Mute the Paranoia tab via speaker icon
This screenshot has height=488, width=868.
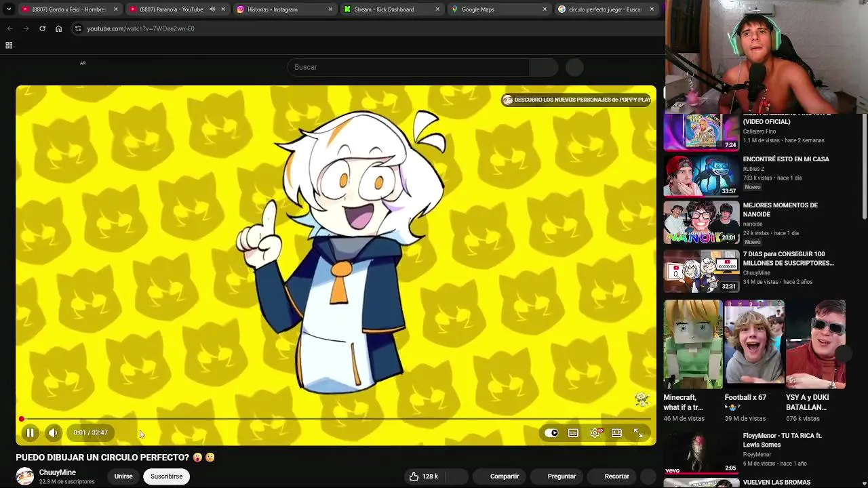[212, 9]
